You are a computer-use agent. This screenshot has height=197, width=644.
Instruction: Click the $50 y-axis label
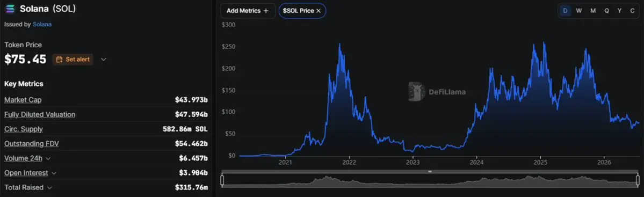pyautogui.click(x=230, y=134)
